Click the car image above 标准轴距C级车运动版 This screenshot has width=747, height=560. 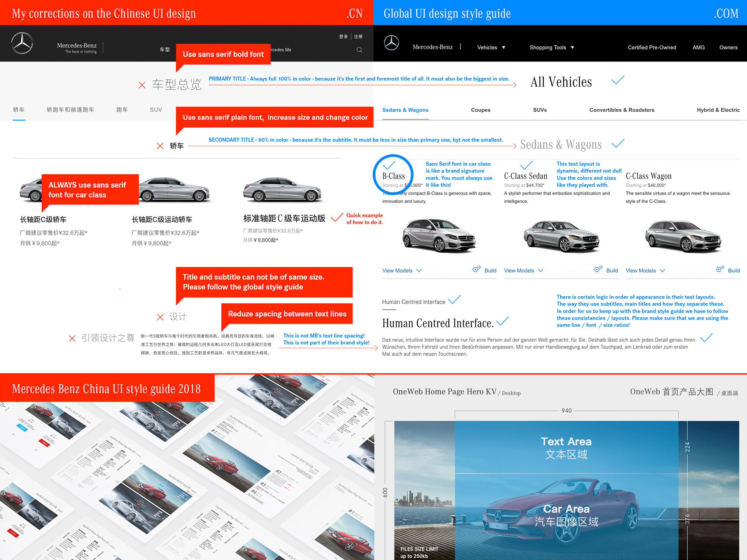(282, 189)
